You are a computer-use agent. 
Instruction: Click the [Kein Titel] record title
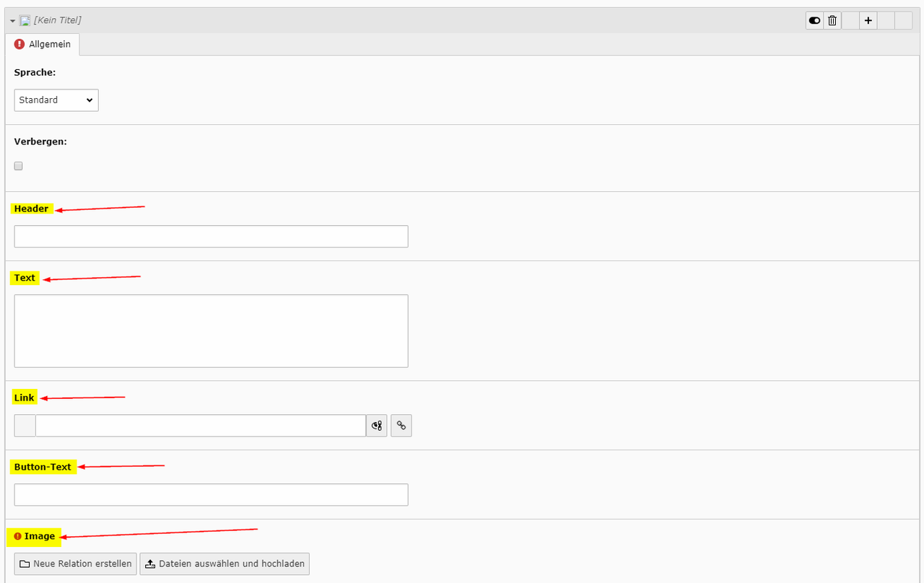pos(57,20)
